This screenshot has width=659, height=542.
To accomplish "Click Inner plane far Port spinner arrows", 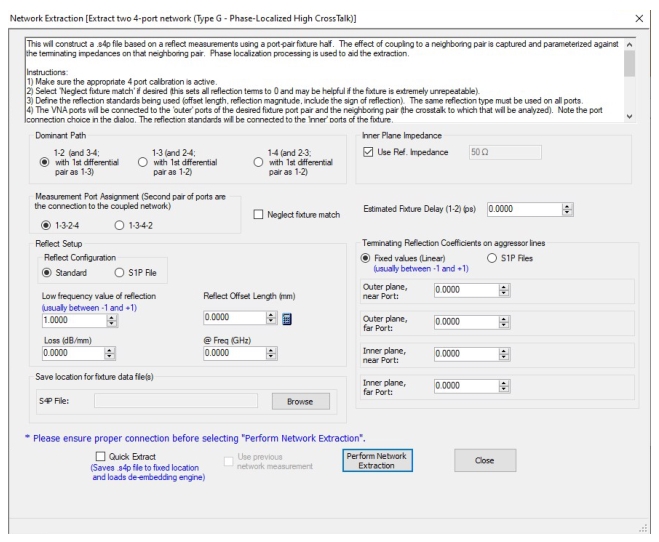I will [x=504, y=386].
